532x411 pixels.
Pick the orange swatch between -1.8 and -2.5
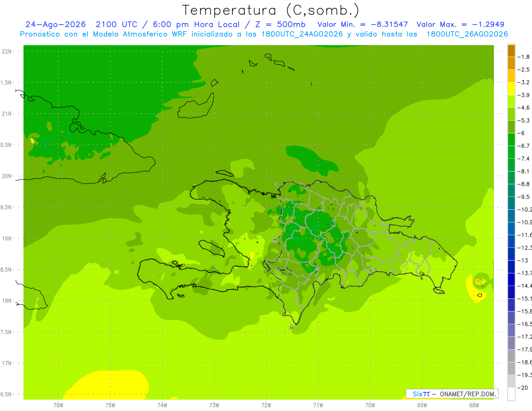click(x=511, y=63)
